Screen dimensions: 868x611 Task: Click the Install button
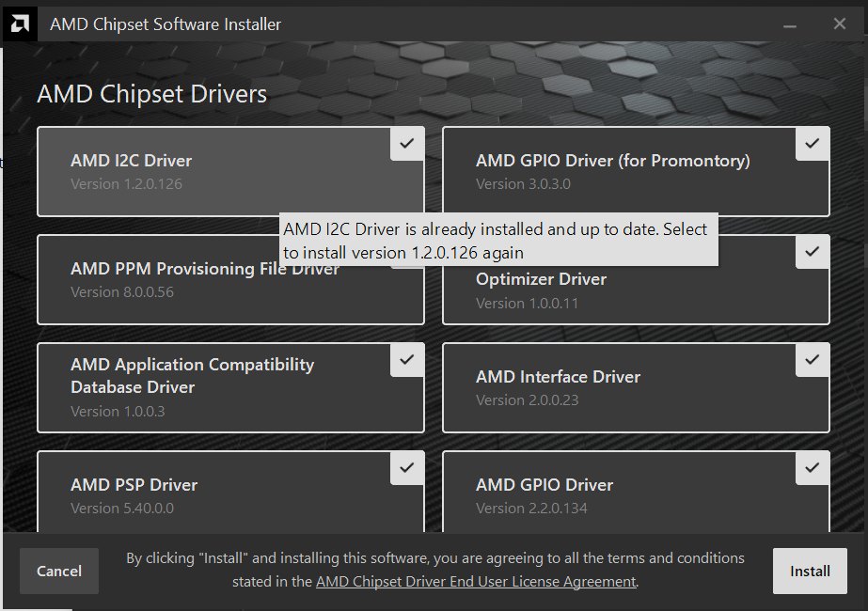point(810,571)
